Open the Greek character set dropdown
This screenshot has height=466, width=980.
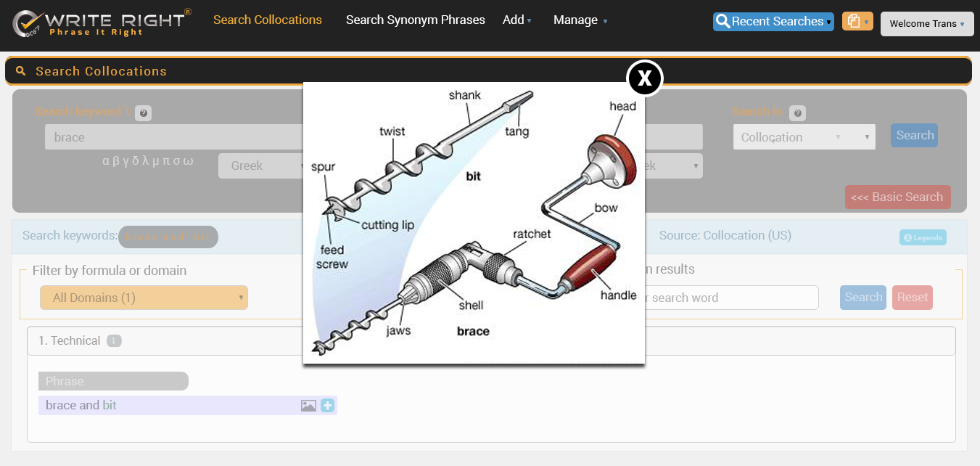[261, 166]
